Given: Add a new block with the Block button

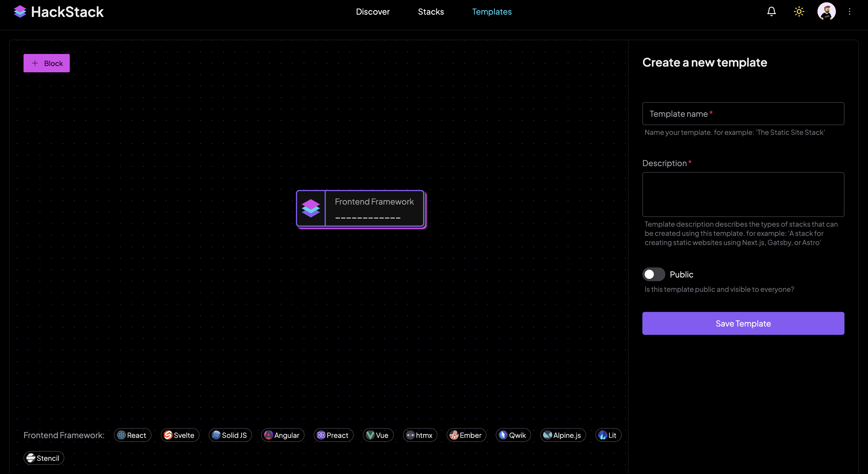Looking at the screenshot, I should 46,63.
